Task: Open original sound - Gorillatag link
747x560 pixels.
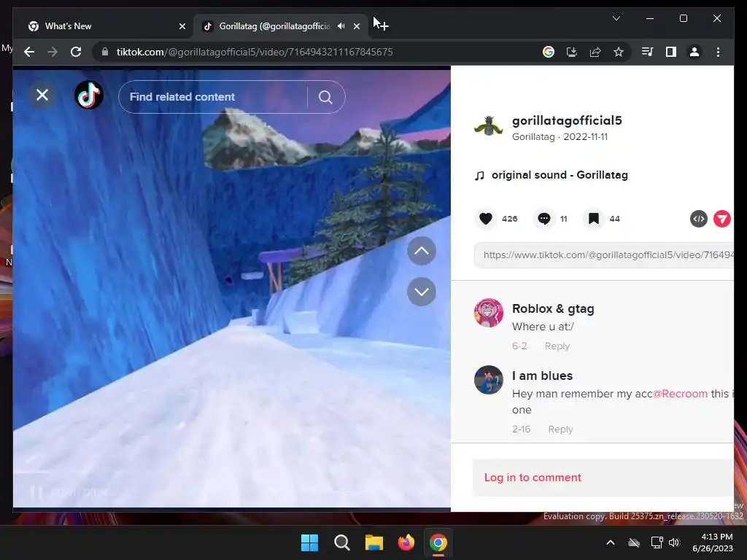Action: pos(560,175)
